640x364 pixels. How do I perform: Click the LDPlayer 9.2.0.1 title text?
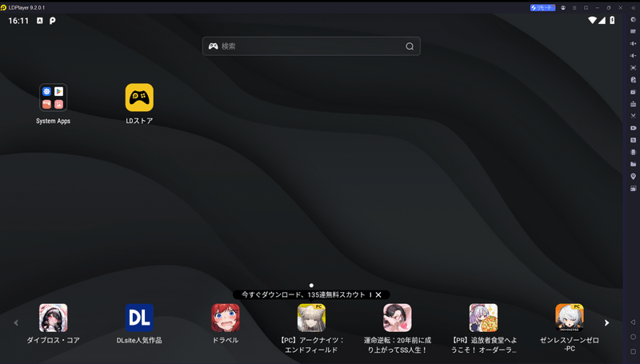tap(26, 7)
